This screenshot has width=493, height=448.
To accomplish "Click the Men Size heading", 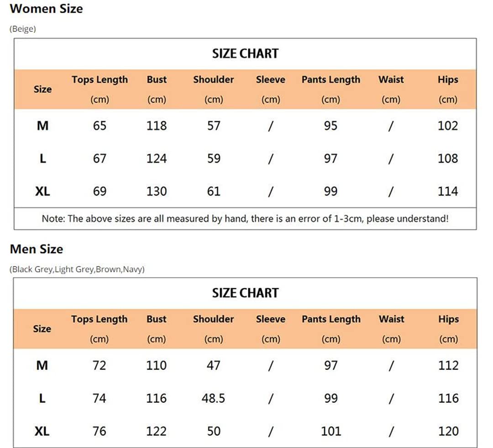I will [x=37, y=249].
